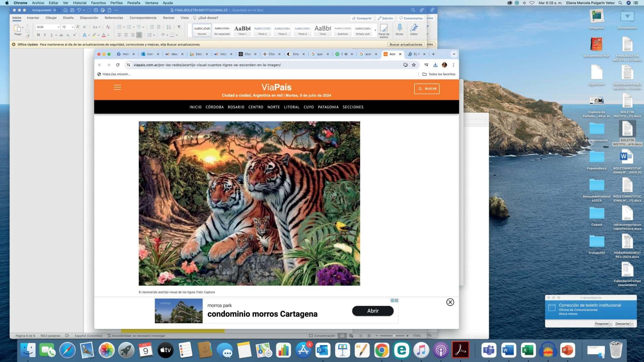Increase indent in Word ribbon
This screenshot has width=644, height=362.
[x=158, y=27]
